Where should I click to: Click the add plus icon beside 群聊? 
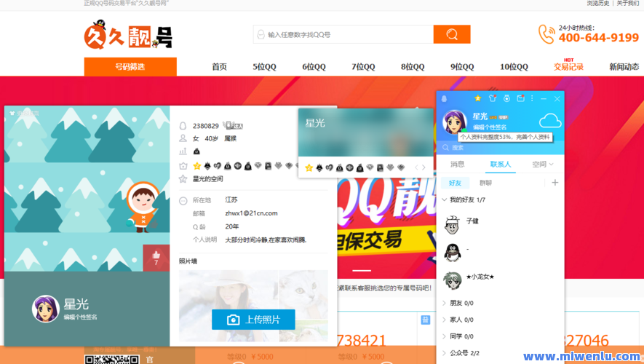[554, 183]
